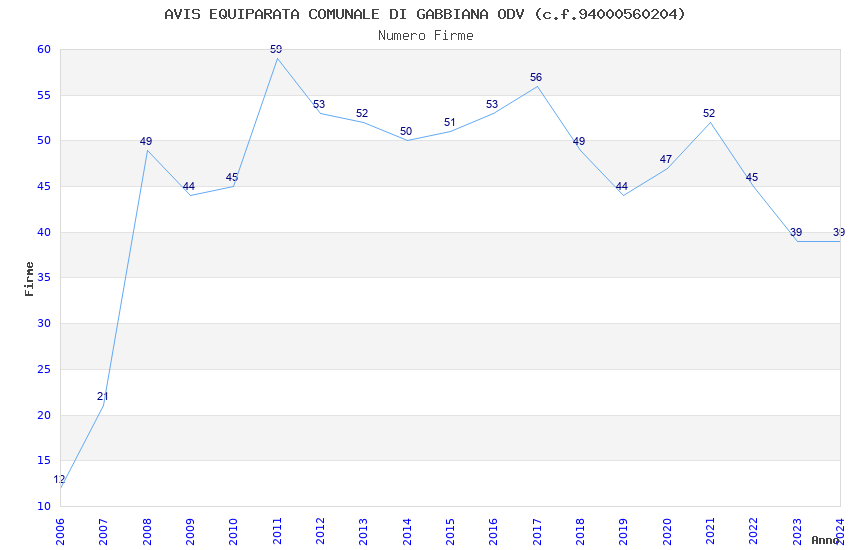Click the data value 52 for 2013
This screenshot has height=550, width=850.
pyautogui.click(x=362, y=113)
